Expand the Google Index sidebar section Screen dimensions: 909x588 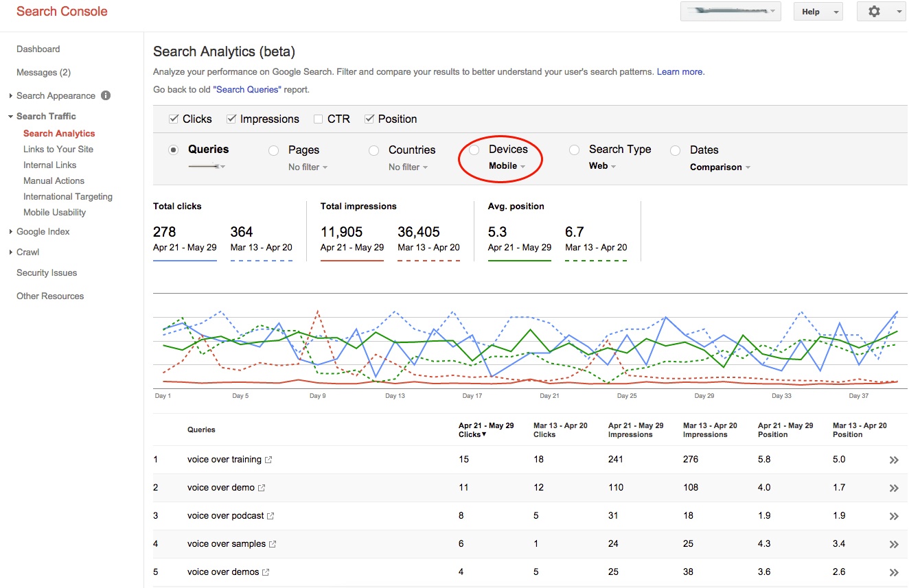(x=43, y=231)
